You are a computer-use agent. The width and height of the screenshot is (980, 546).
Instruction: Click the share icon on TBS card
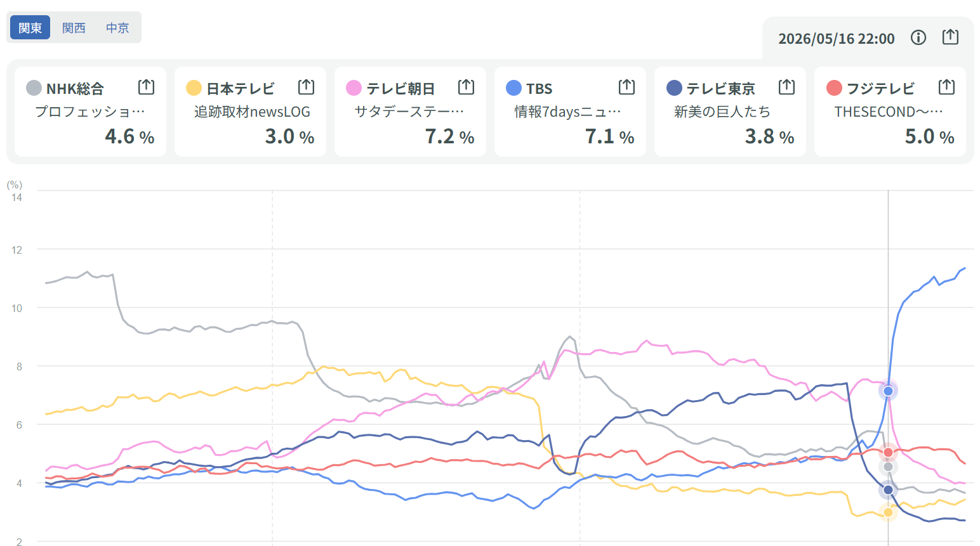point(626,87)
